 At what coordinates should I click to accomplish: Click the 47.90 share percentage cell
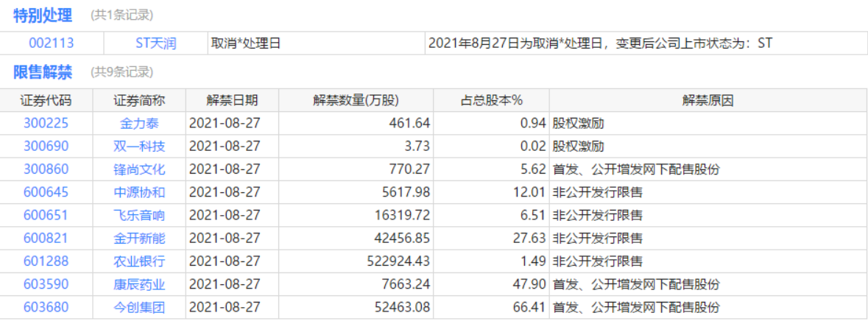click(492, 284)
